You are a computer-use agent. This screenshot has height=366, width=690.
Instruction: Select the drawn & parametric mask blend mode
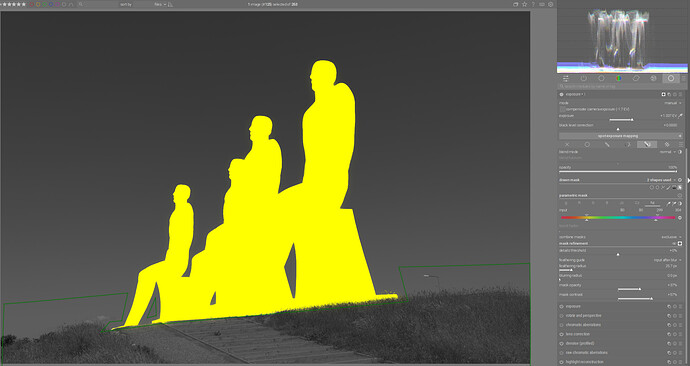pos(647,144)
